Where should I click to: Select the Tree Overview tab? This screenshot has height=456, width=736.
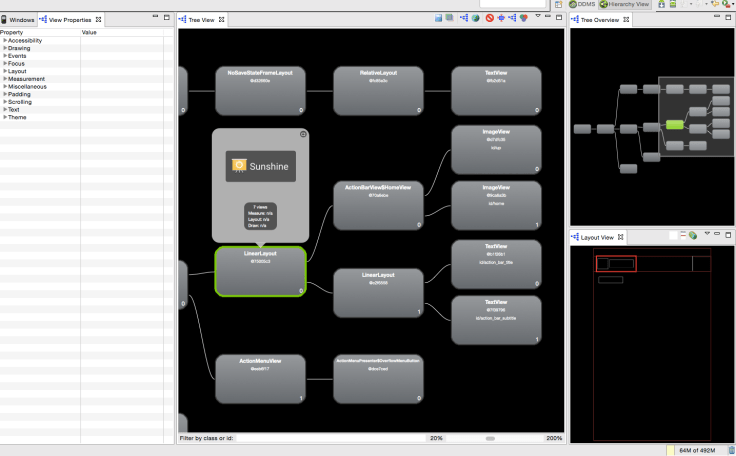pos(598,20)
